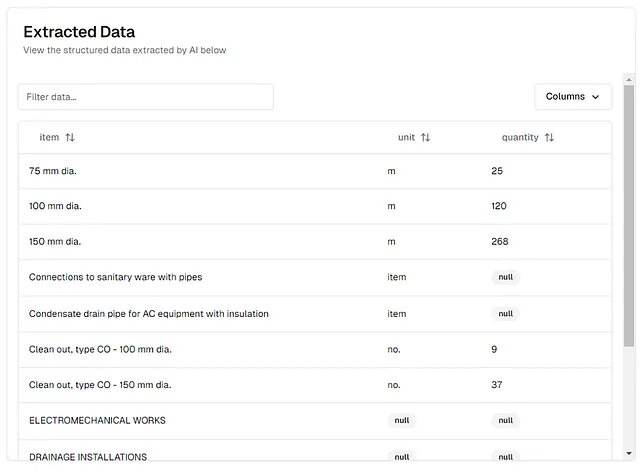Click scrollbar up arrow

coord(629,80)
